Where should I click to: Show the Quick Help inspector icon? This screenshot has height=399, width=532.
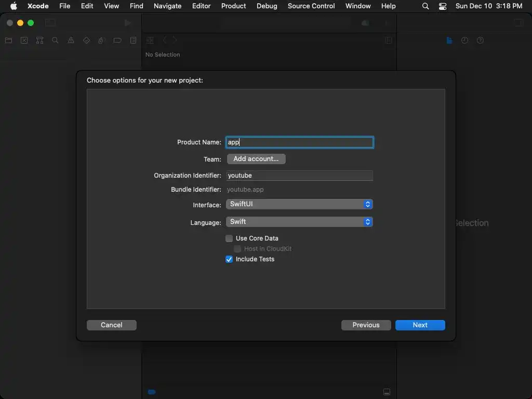click(x=480, y=41)
